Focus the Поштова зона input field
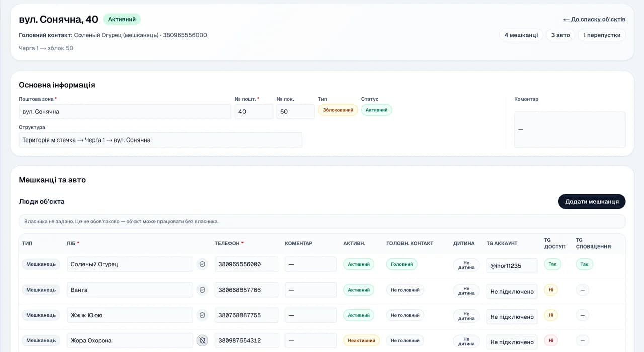Screen dimensions: 644x352 [125, 111]
